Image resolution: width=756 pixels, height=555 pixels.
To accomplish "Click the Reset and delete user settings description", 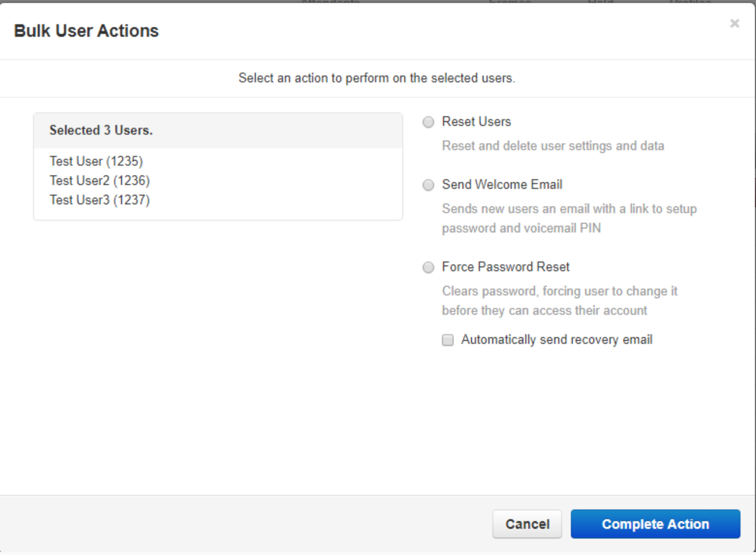I will [x=552, y=146].
